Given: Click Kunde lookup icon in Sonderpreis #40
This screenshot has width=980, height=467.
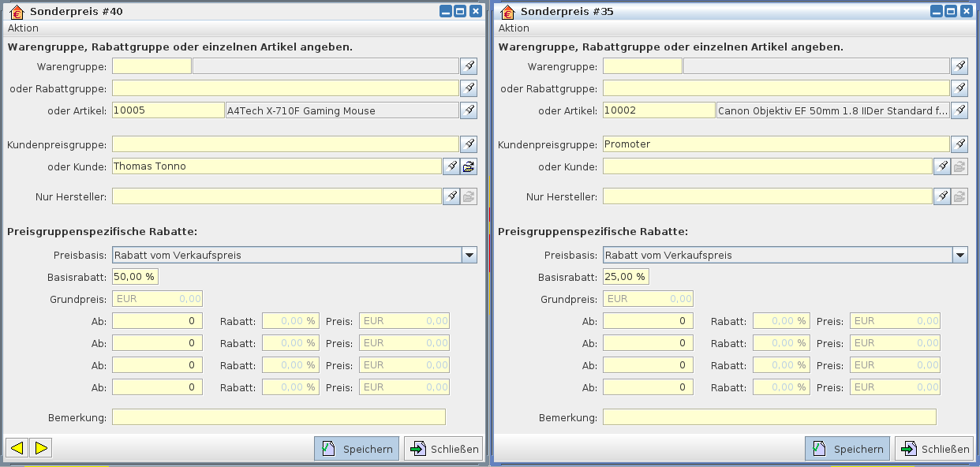Looking at the screenshot, I should pyautogui.click(x=451, y=166).
